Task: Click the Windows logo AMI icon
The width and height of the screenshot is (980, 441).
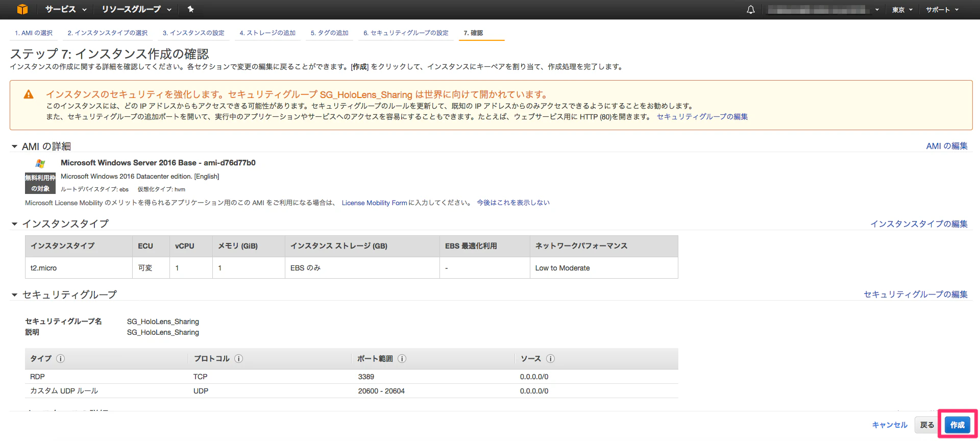Action: tap(40, 163)
